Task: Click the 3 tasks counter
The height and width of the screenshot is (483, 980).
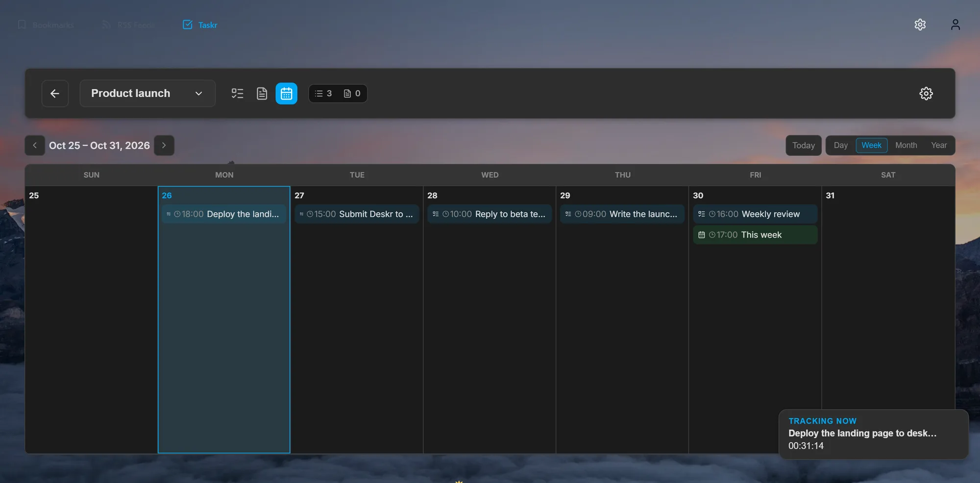Action: (323, 94)
